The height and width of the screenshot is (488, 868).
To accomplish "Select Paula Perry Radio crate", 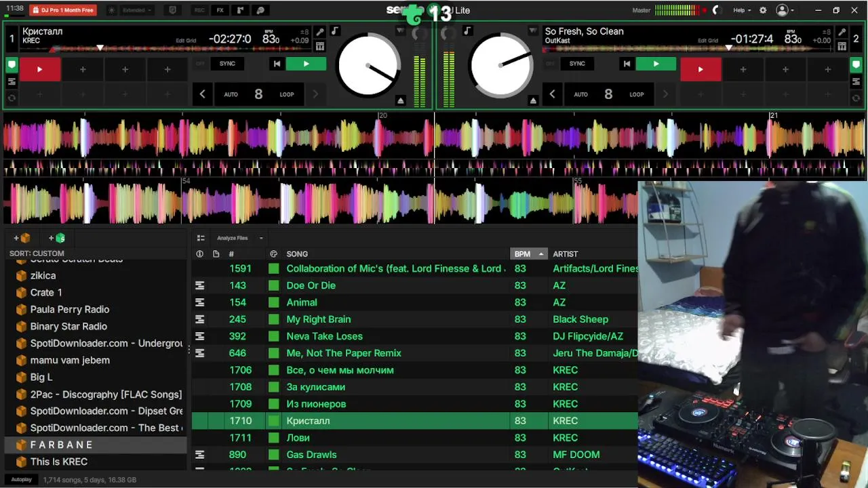I will (x=70, y=309).
